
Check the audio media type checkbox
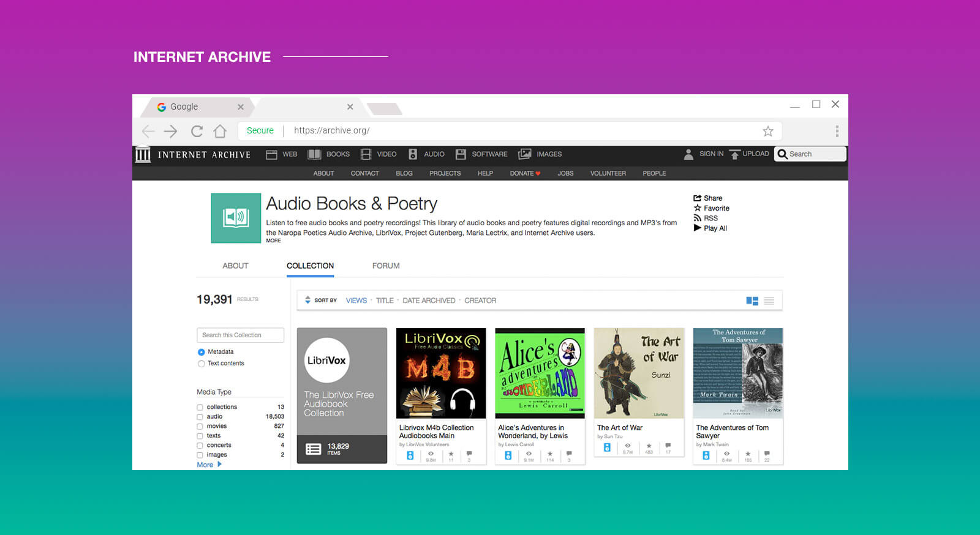click(200, 417)
